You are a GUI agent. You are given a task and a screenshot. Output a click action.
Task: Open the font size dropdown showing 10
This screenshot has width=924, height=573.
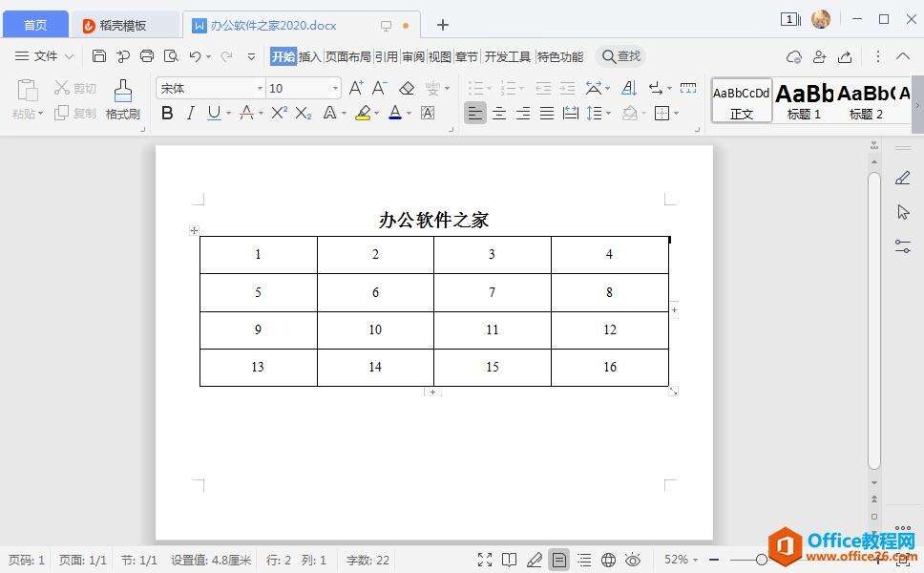point(335,89)
